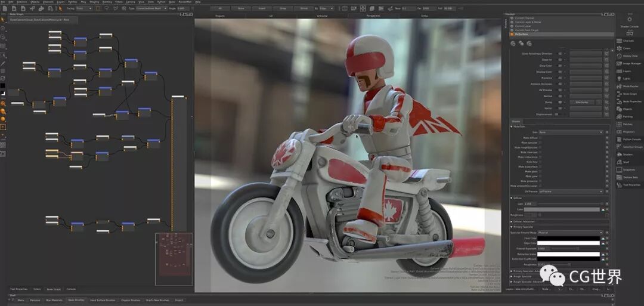Open the Hard Surface Brushes shelf tab
Image resolution: width=644 pixels, height=306 pixels.
(x=103, y=300)
